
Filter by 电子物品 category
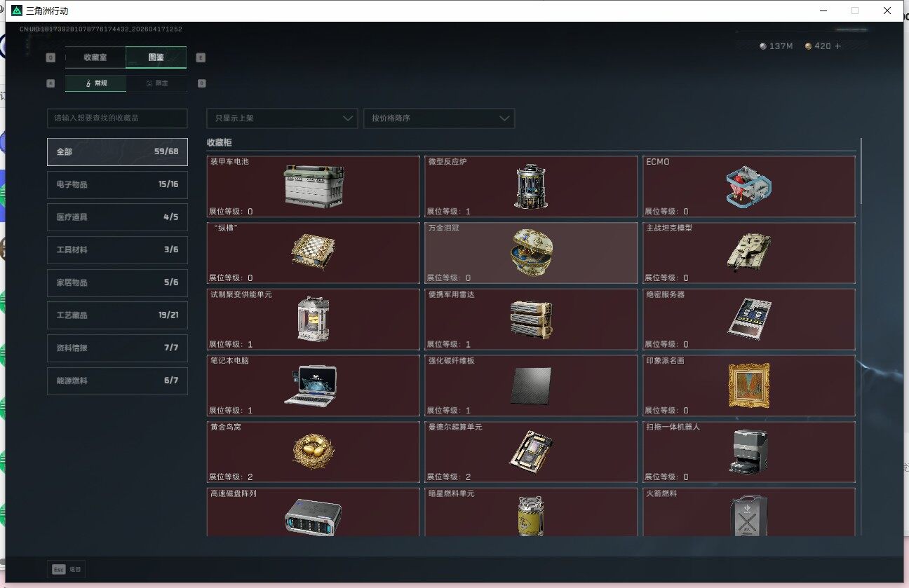[117, 184]
